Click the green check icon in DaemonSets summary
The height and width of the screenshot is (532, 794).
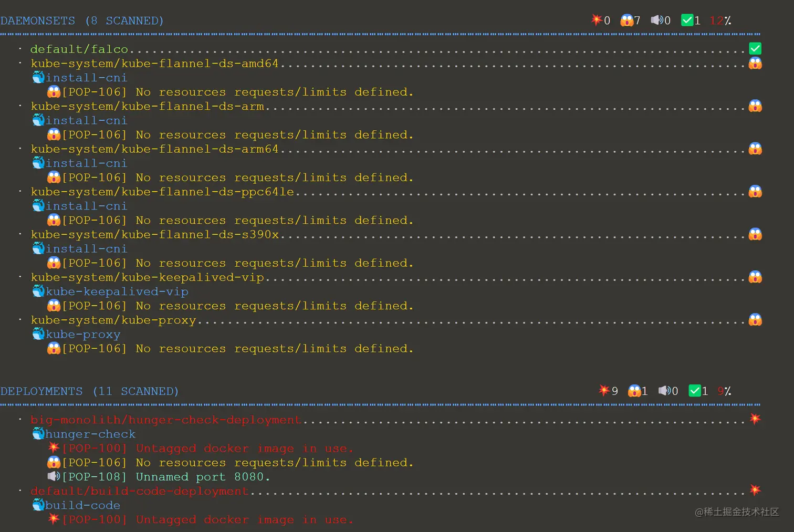687,20
